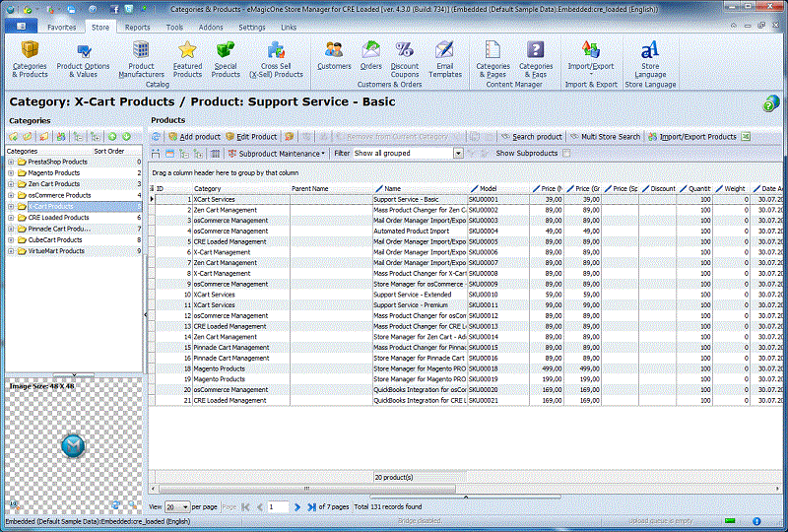This screenshot has height=532, width=788.
Task: Open Special Products
Action: 226,59
